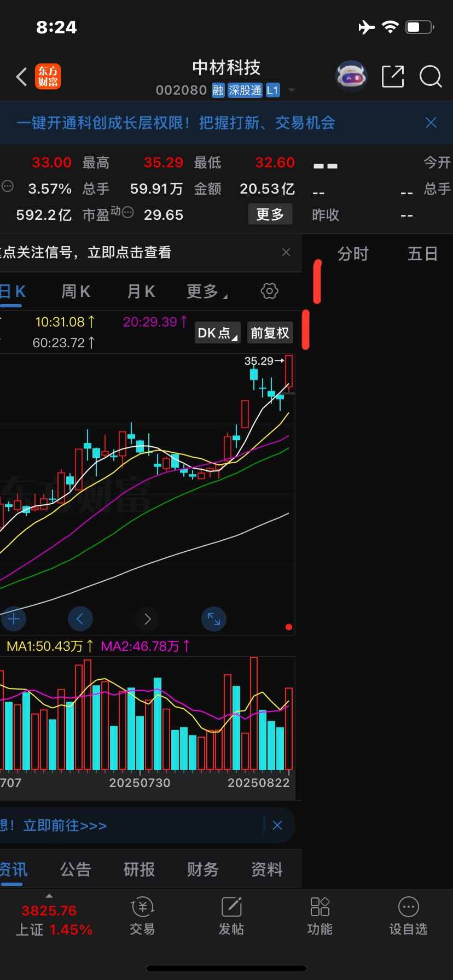The width and height of the screenshot is (453, 980).
Task: Expand chart to fullscreen icon
Action: (214, 619)
